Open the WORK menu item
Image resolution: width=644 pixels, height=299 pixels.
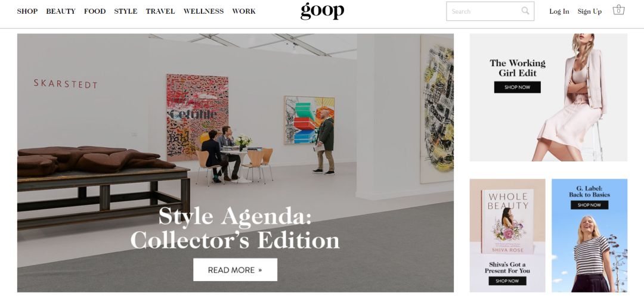244,11
